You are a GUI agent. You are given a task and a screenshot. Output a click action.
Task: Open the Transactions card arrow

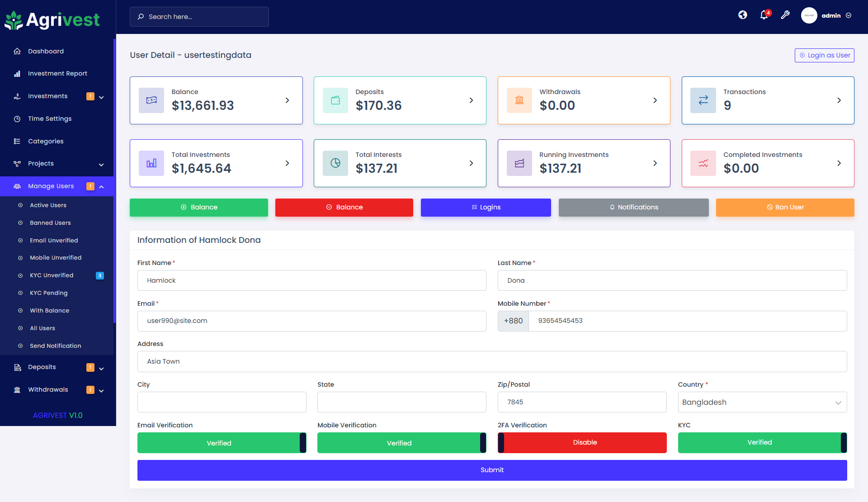(839, 100)
